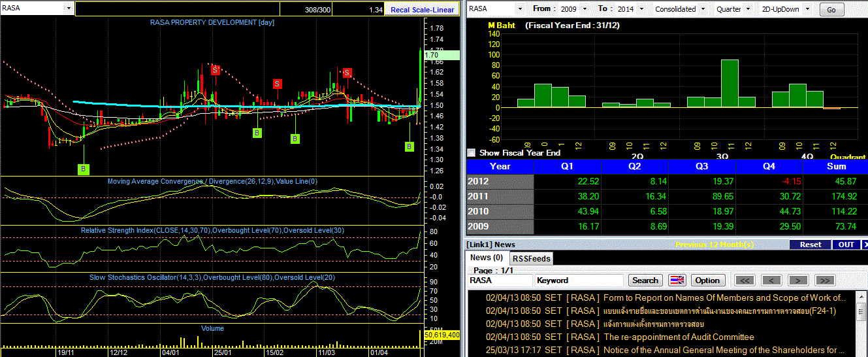Click the red S sell marker near 15/02
This screenshot has width=868, height=357.
pyautogui.click(x=277, y=84)
